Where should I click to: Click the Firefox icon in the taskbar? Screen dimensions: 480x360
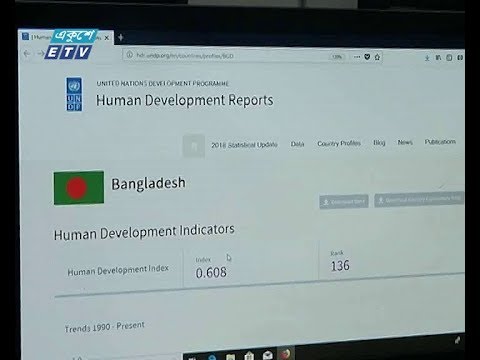[285, 354]
